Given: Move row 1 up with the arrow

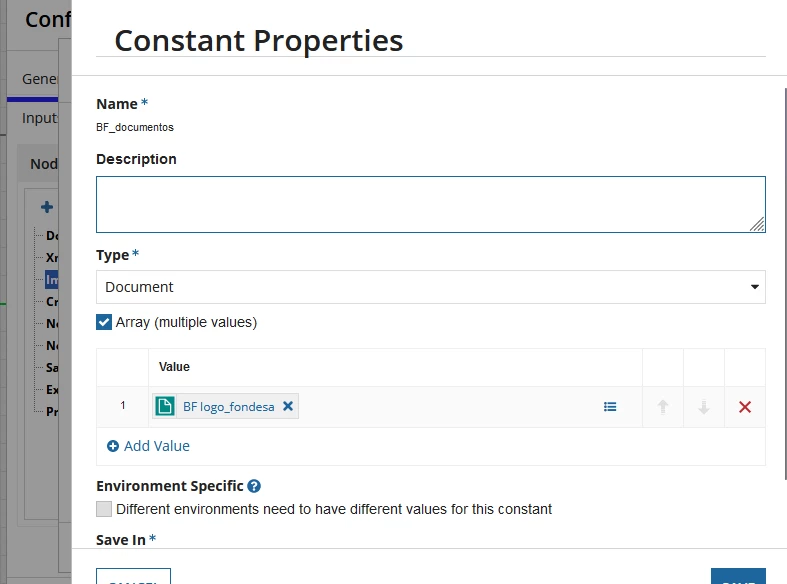Looking at the screenshot, I should pyautogui.click(x=663, y=407).
